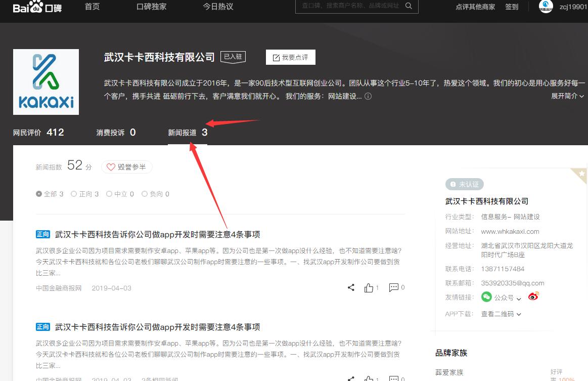
Task: Click the 毁誉参半 rating label
Action: click(x=131, y=167)
